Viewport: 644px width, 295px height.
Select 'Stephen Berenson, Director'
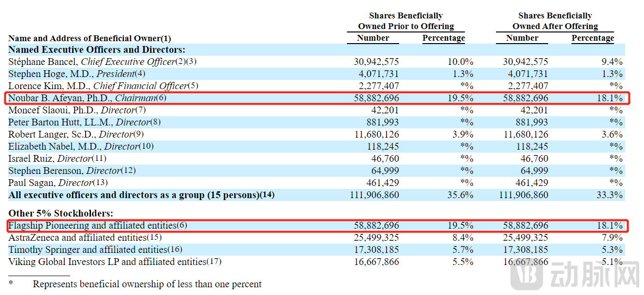64,171
